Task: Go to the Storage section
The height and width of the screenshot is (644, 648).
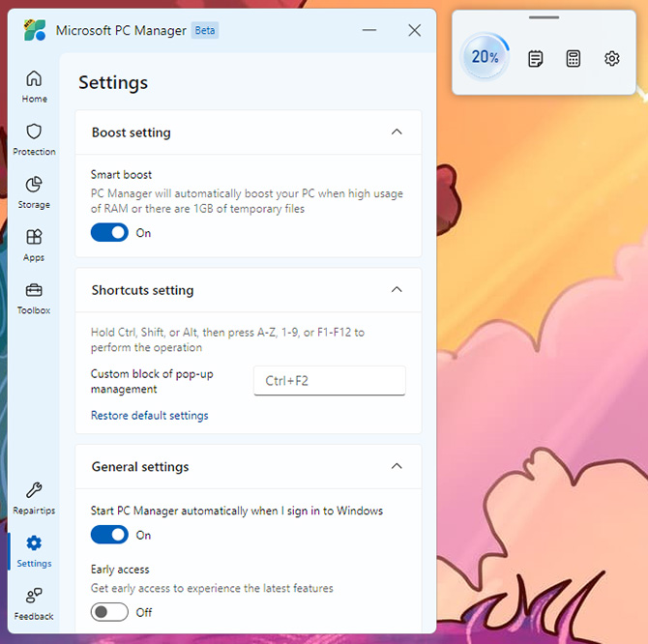Action: [x=34, y=192]
